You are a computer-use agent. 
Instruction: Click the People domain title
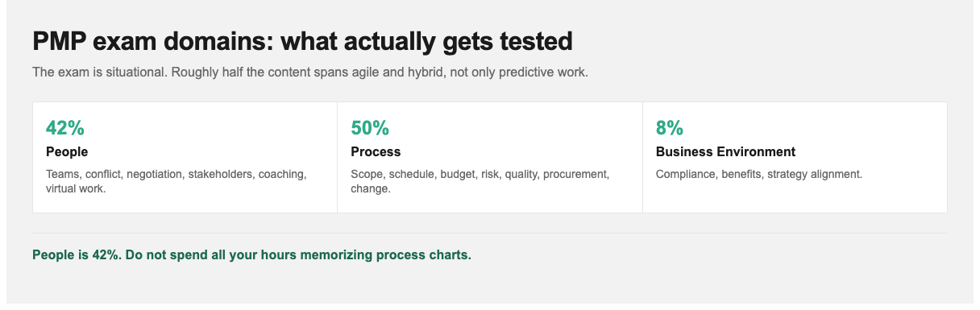coord(67,151)
